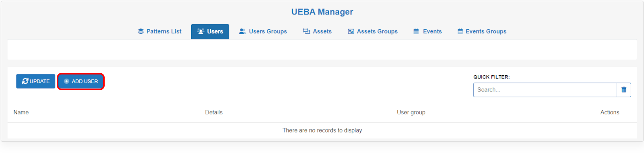644x155 pixels.
Task: Open the Events tab
Action: 428,31
